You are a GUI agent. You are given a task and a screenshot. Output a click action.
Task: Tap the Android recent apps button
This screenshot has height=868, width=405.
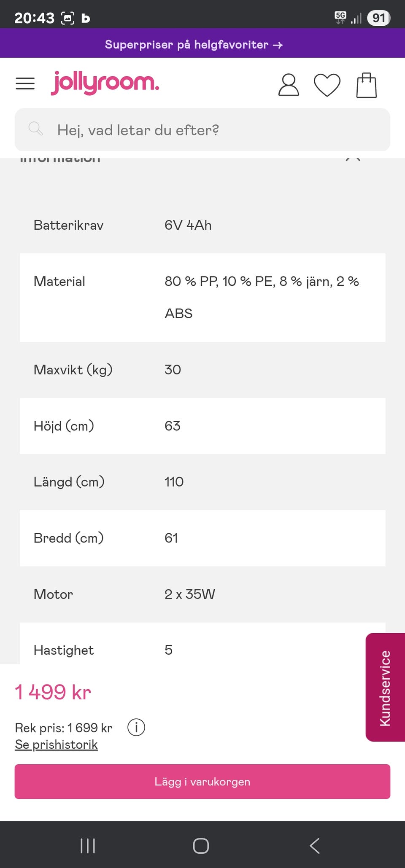[88, 846]
